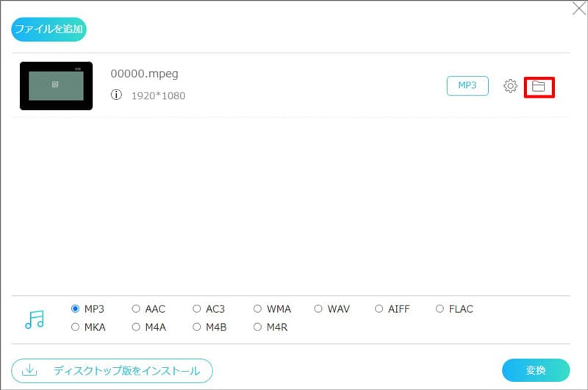This screenshot has width=588, height=390.
Task: Select AAC as output format
Action: point(135,309)
